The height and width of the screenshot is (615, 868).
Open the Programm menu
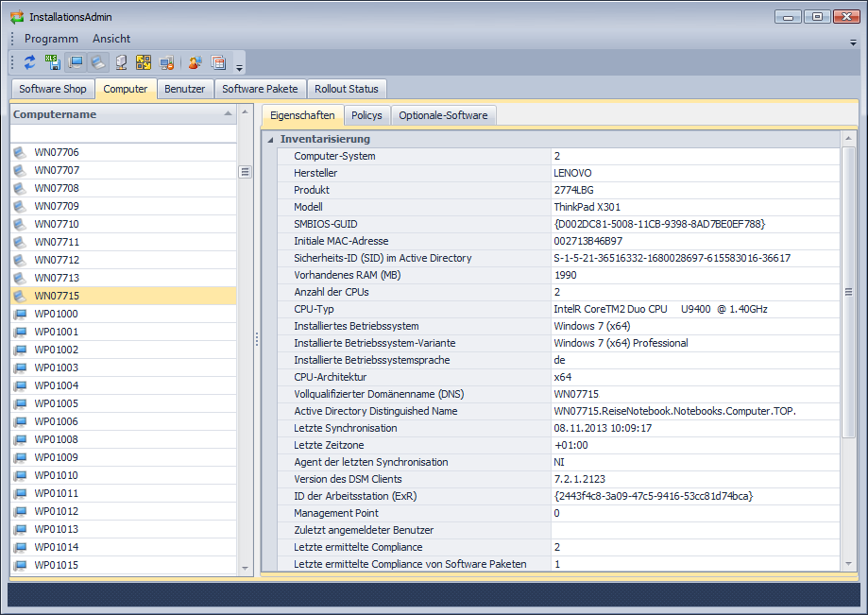(x=51, y=39)
